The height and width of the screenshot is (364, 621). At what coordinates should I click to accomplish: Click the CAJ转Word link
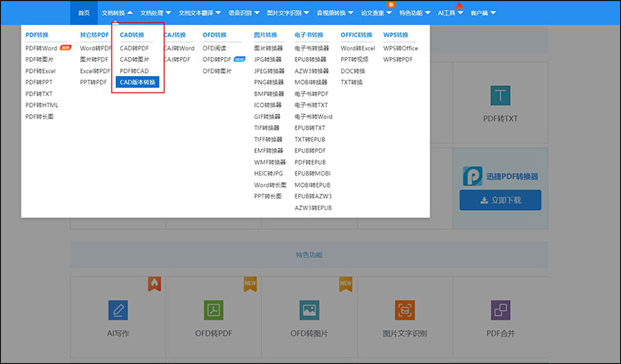pyautogui.click(x=179, y=48)
